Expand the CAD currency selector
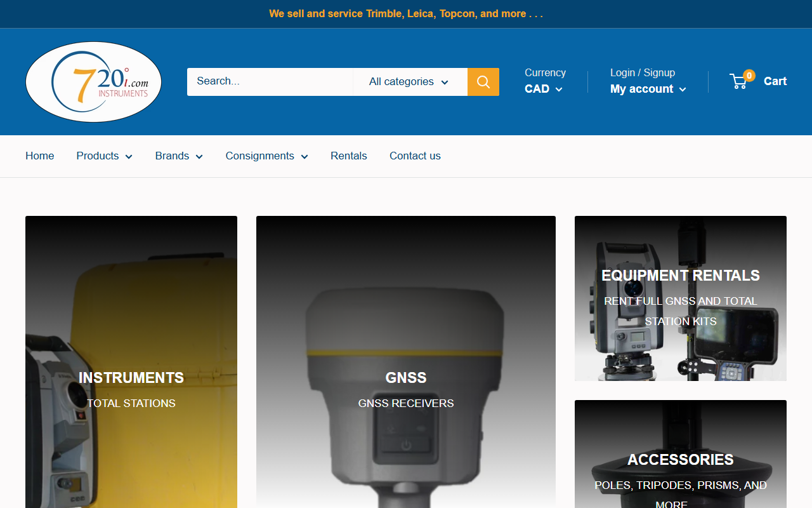 tap(544, 89)
